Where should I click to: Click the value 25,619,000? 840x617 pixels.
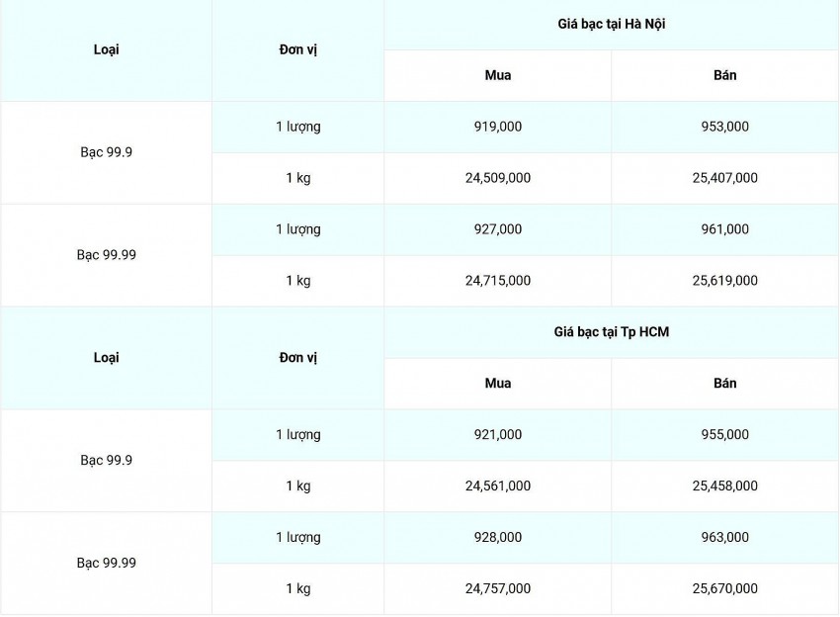point(724,281)
